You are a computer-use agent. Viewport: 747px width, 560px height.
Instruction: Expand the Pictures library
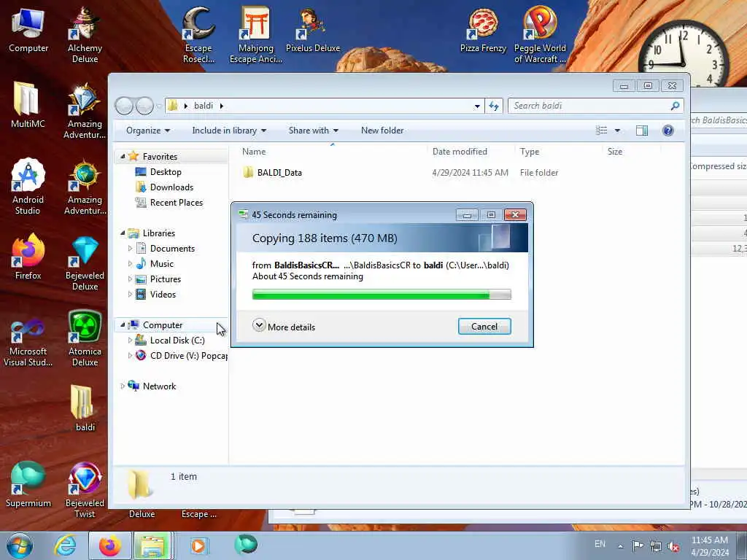(x=130, y=279)
